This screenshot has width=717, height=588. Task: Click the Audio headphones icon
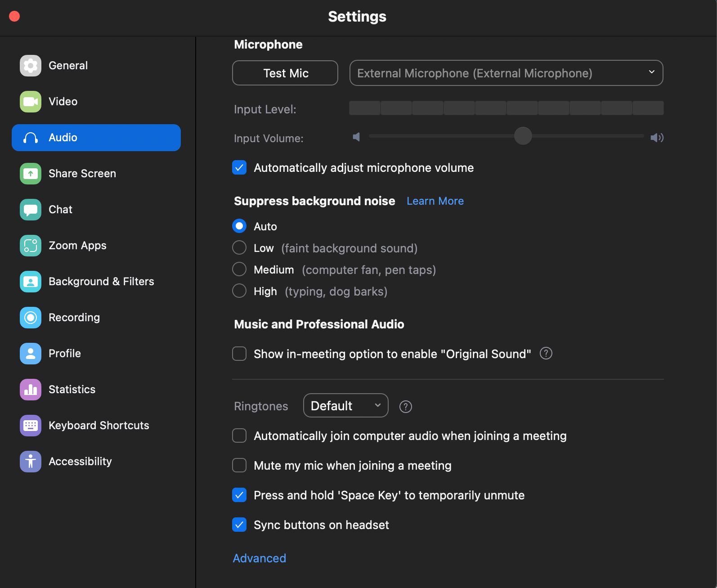pyautogui.click(x=31, y=138)
